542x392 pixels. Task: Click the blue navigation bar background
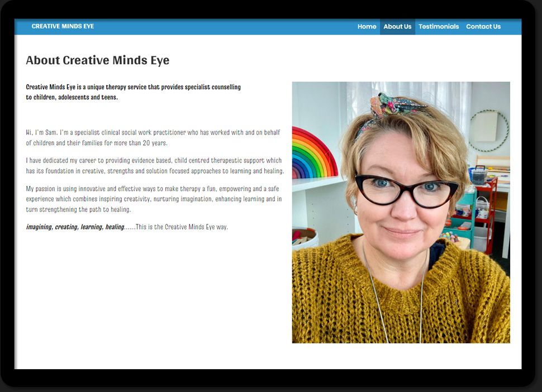[224, 26]
